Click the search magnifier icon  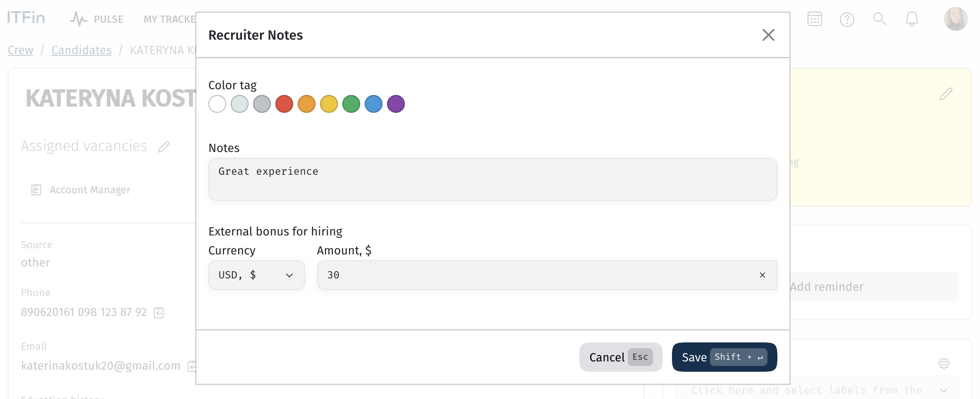tap(880, 19)
